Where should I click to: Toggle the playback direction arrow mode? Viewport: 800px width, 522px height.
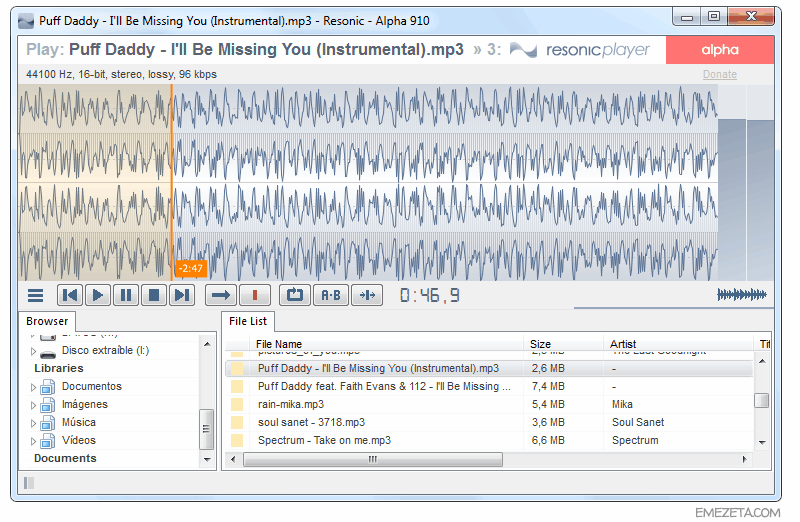(221, 295)
